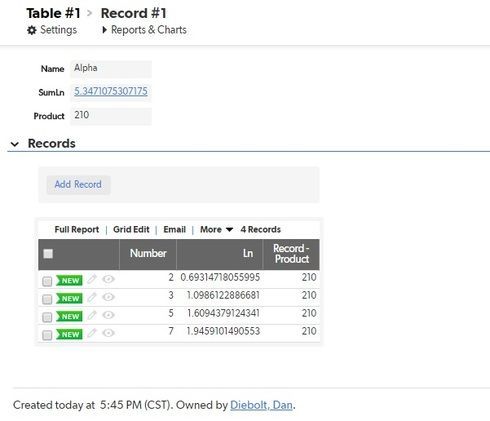
Task: Open Settings via the gear icon
Action: tap(32, 30)
